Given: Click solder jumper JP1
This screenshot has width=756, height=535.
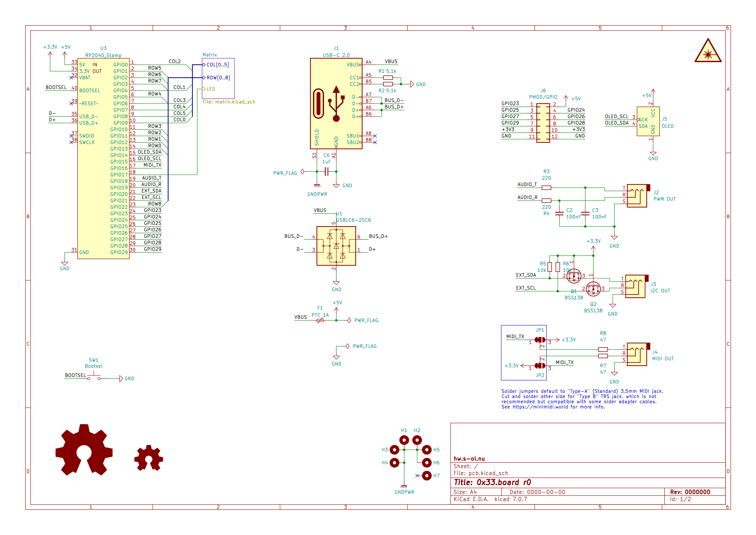Looking at the screenshot, I should (x=540, y=340).
